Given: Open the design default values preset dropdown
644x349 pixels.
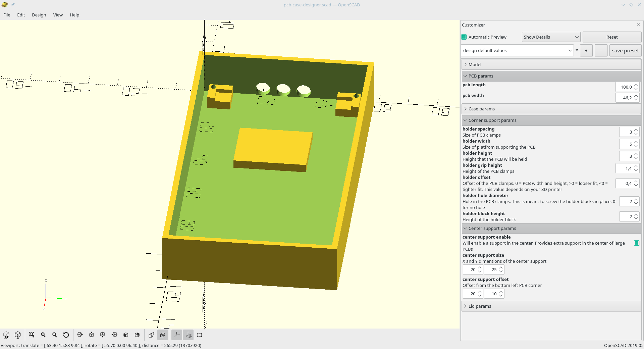Looking at the screenshot, I should point(518,51).
